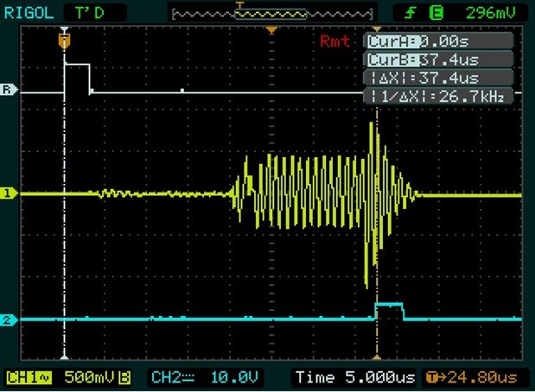
Task: Click the waveform memory overview bar
Action: click(x=272, y=15)
